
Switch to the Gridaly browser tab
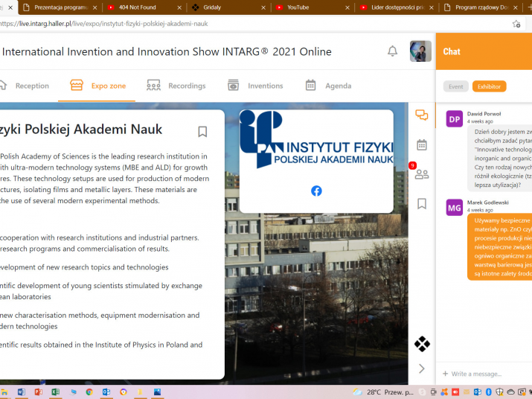click(x=222, y=7)
